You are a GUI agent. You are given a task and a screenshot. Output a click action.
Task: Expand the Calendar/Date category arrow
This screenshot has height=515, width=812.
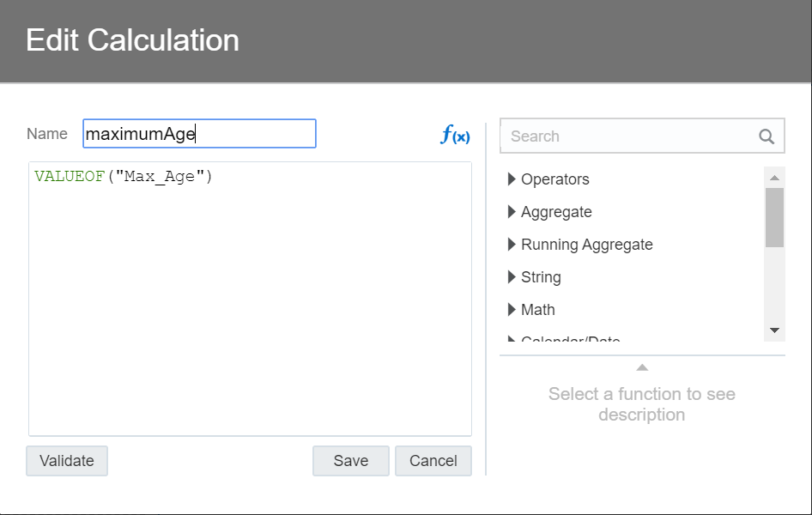pyautogui.click(x=512, y=340)
